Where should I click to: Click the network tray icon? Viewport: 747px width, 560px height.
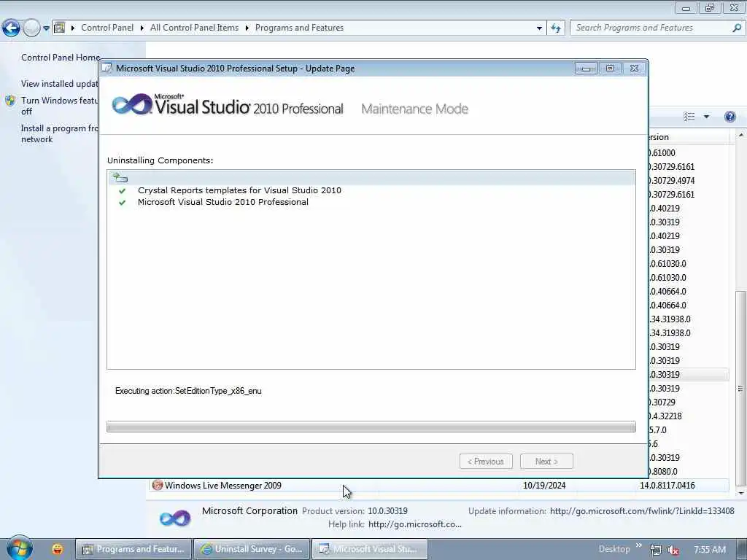click(x=656, y=550)
